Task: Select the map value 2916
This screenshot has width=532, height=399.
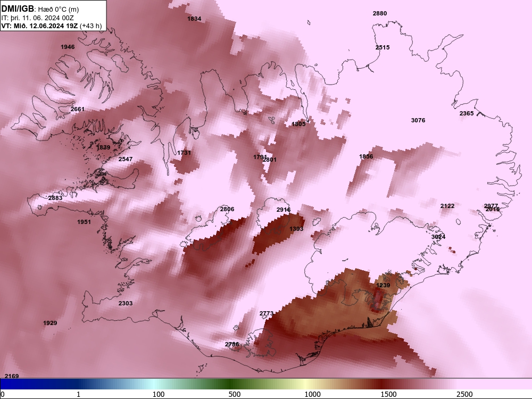Action: click(284, 210)
